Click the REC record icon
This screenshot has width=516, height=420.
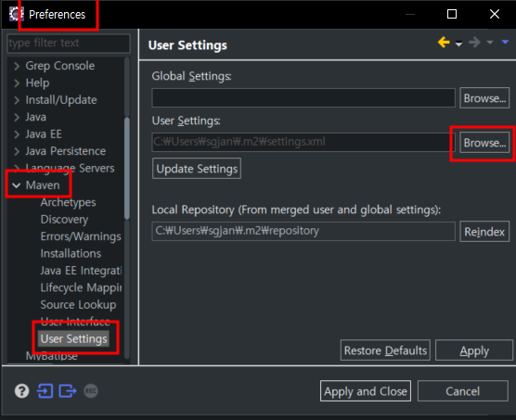coord(91,391)
